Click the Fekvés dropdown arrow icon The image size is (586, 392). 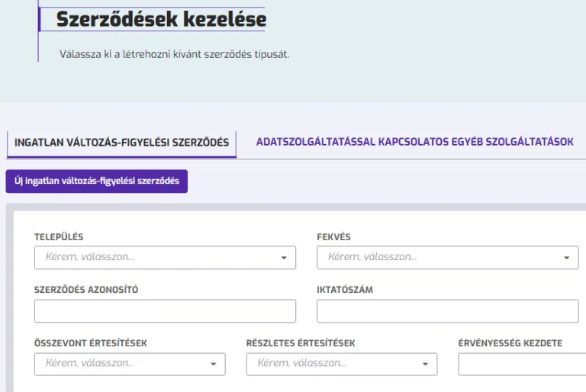(566, 258)
